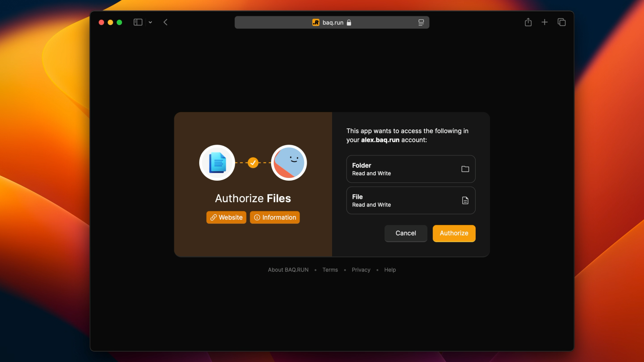
Task: Open the Terms link
Action: [330, 270]
